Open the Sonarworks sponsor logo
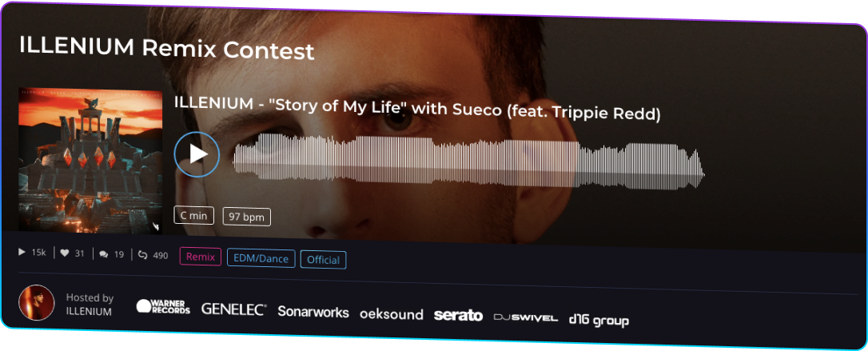Viewport: 868px width, 351px height. point(313,312)
